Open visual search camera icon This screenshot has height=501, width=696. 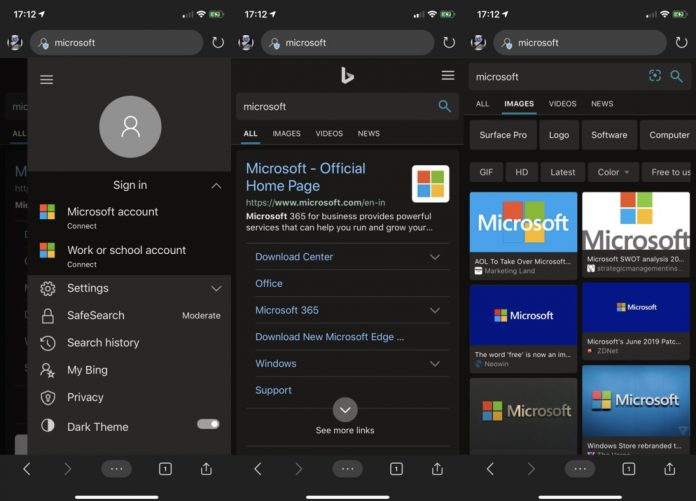655,76
